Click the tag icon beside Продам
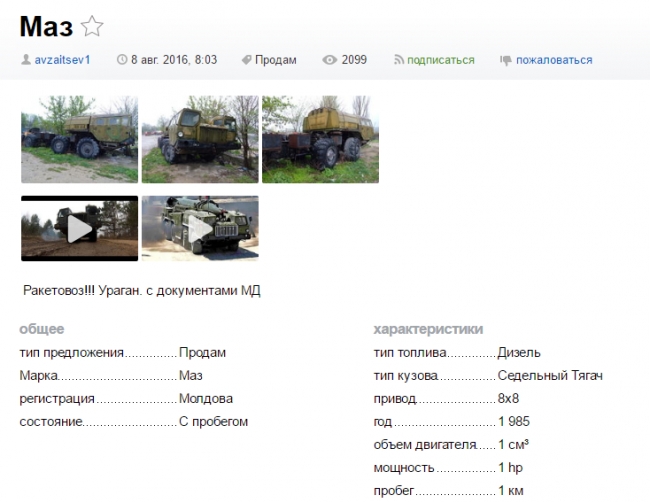The image size is (650, 502). click(246, 60)
